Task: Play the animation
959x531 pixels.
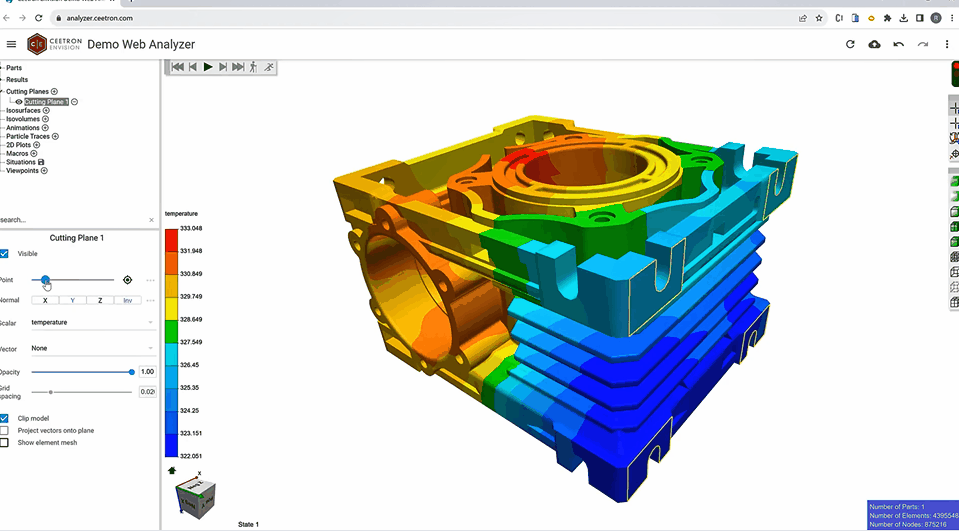Action: pos(208,67)
